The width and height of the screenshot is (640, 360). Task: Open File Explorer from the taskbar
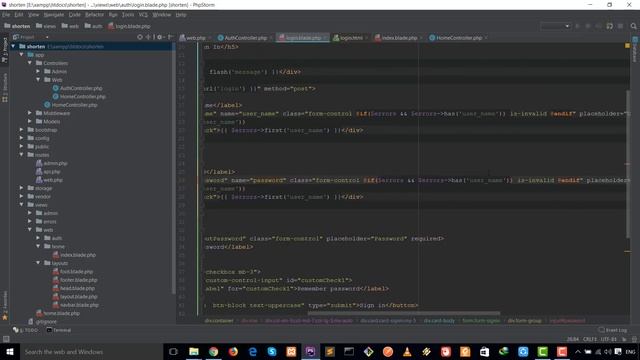[x=194, y=351]
